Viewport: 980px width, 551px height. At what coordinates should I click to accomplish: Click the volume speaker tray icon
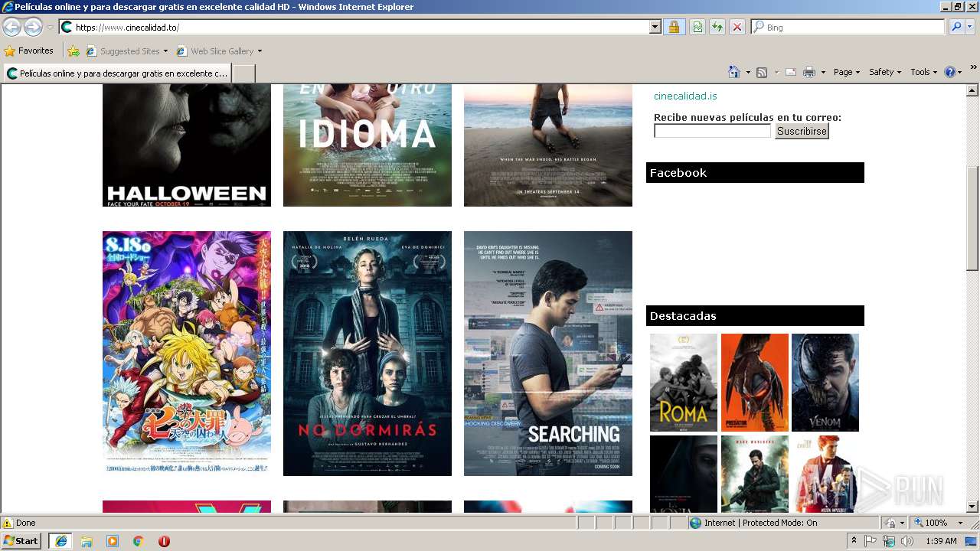907,541
